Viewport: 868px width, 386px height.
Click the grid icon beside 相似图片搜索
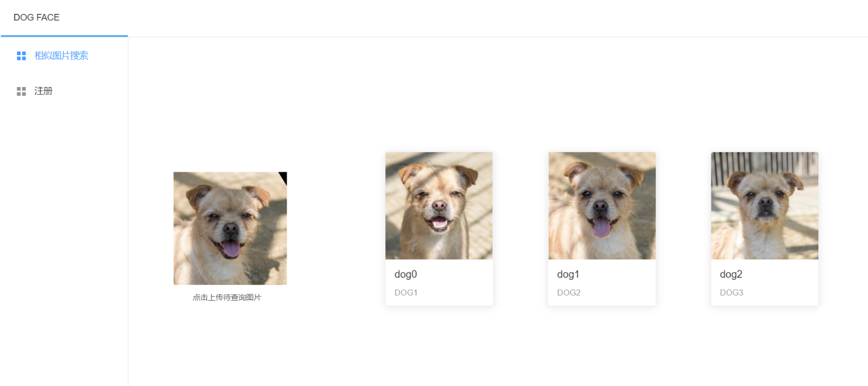[21, 56]
